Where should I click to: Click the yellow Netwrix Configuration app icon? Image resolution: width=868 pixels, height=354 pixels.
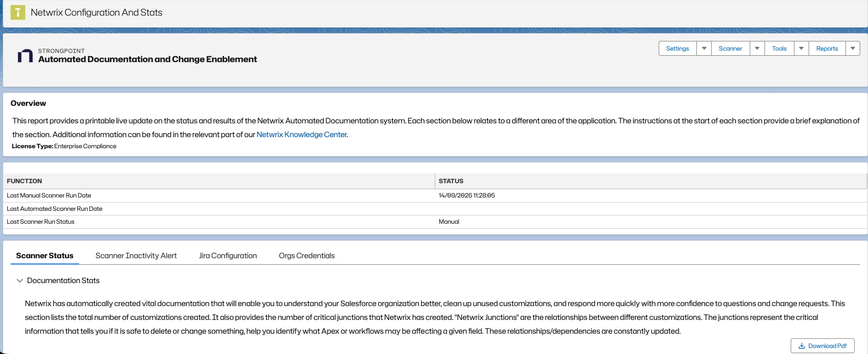[x=18, y=12]
